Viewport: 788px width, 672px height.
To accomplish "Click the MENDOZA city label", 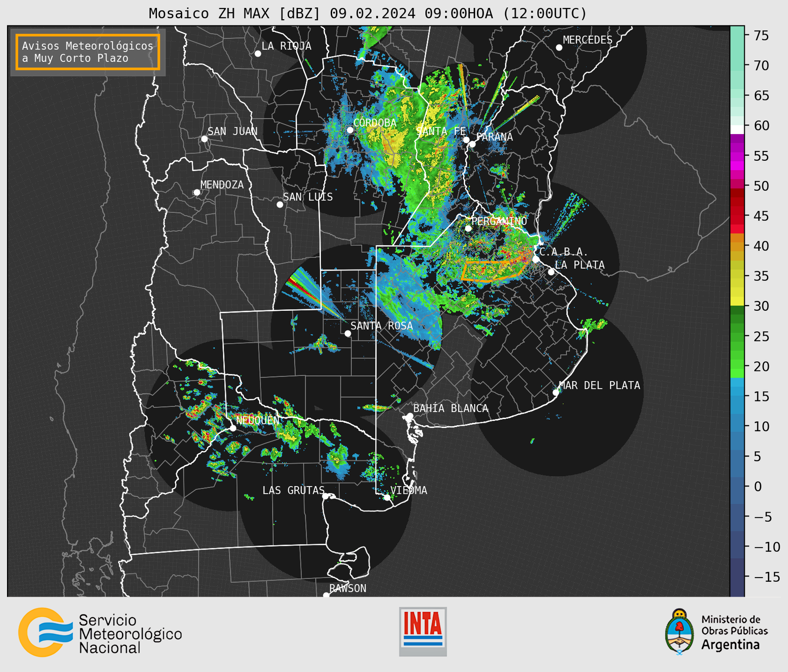I will [222, 185].
